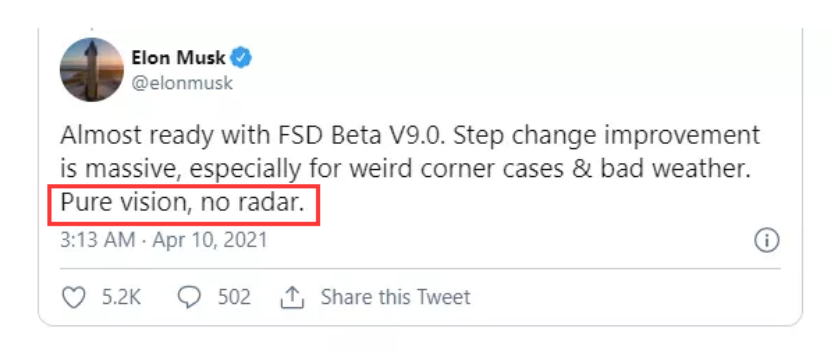Click the blue verified checkmark badge
The image size is (831, 360).
point(242,58)
